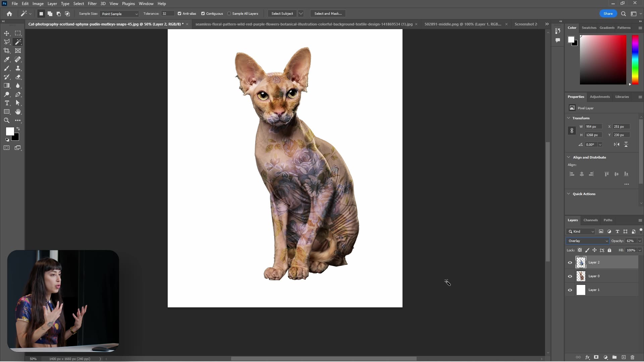Open the Sample Size dropdown
The width and height of the screenshot is (644, 362).
coord(119,14)
